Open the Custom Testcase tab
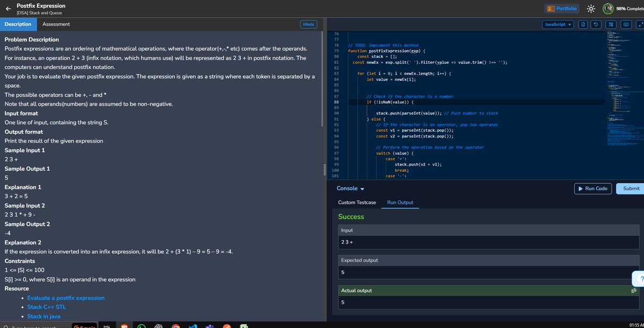This screenshot has height=328, width=644. [357, 202]
